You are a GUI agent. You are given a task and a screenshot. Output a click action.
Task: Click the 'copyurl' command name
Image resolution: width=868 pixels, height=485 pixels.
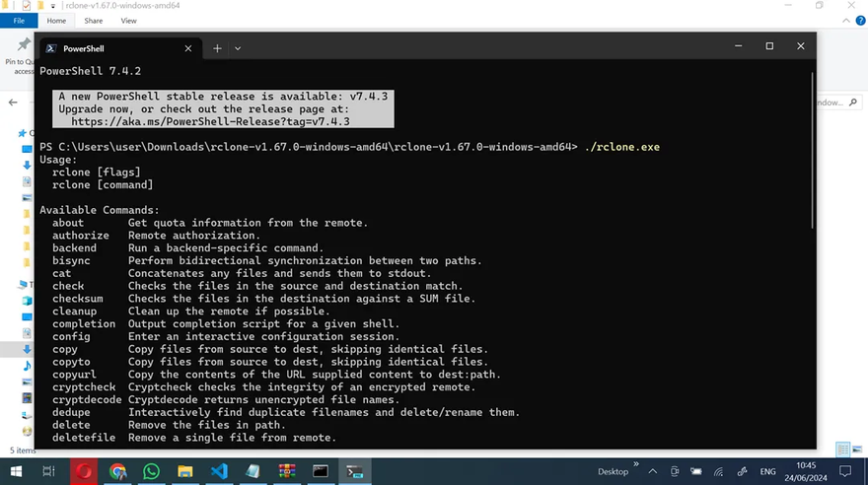(x=74, y=375)
